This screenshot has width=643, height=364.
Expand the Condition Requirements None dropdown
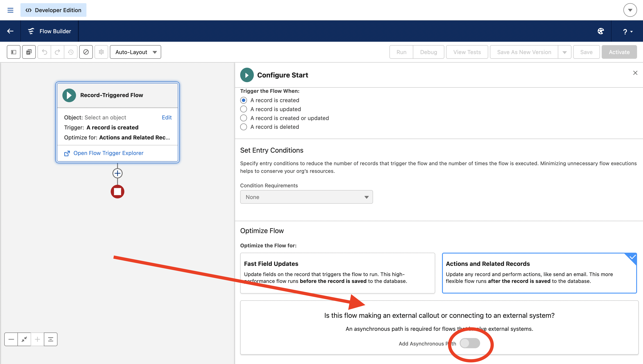point(307,197)
